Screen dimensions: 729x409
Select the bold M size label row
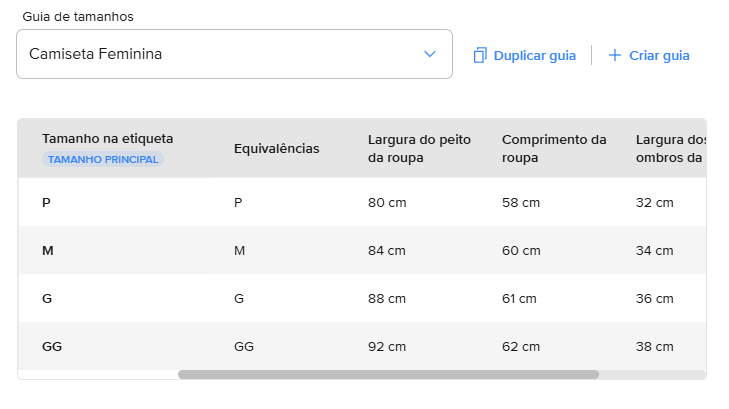(x=48, y=251)
